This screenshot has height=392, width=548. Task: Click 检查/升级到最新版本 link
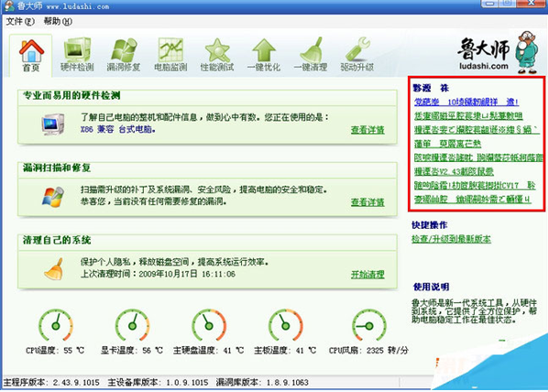(x=451, y=239)
